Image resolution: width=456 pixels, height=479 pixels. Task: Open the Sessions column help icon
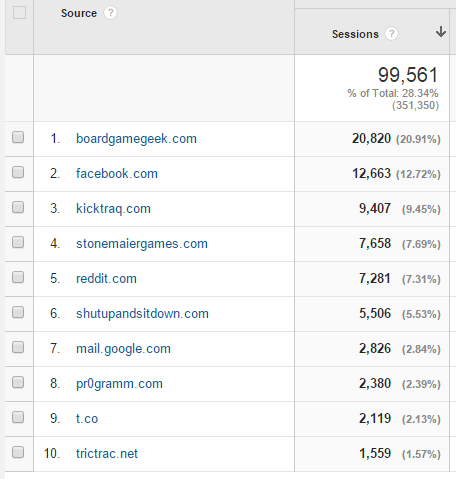coord(391,34)
